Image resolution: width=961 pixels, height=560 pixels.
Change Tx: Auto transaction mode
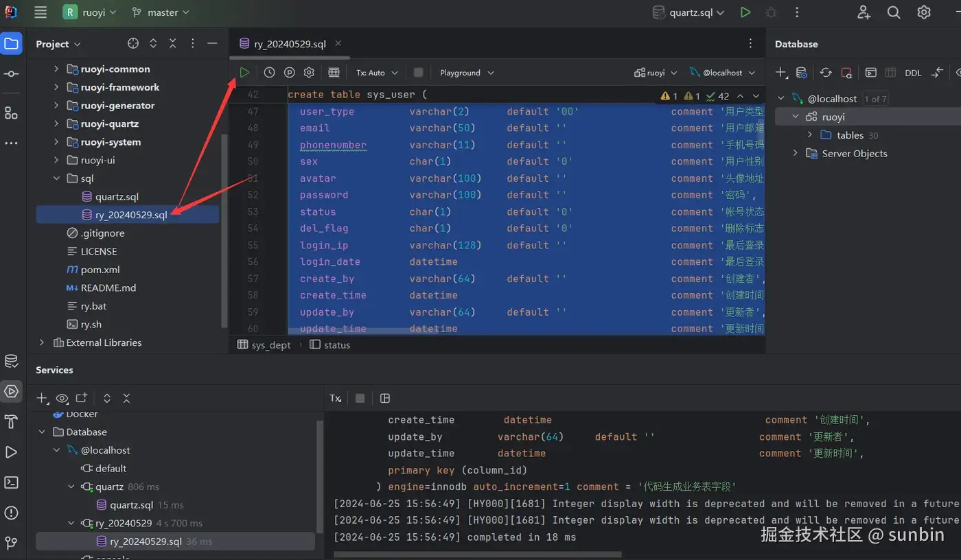click(376, 72)
